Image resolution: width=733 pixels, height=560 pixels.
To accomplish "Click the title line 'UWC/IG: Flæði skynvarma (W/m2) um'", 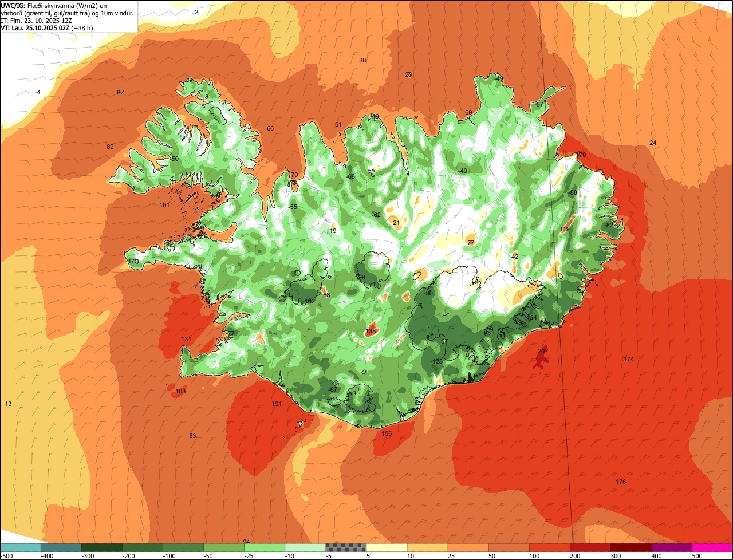I will click(x=56, y=5).
